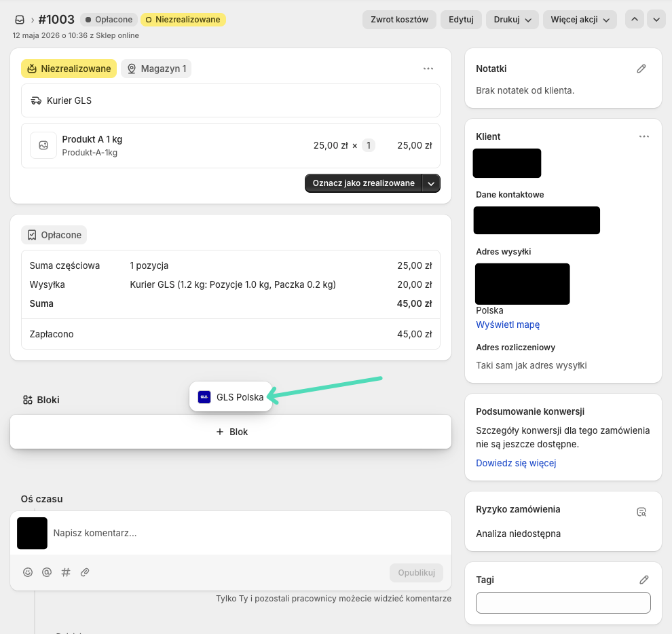Click the Zapłacono 45,00 zł amount
Viewport: 672px width, 634px height.
[415, 334]
